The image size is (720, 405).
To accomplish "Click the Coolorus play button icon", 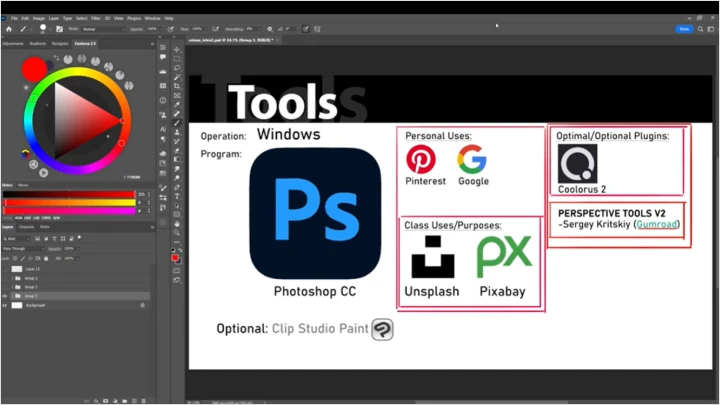I will tap(44, 173).
